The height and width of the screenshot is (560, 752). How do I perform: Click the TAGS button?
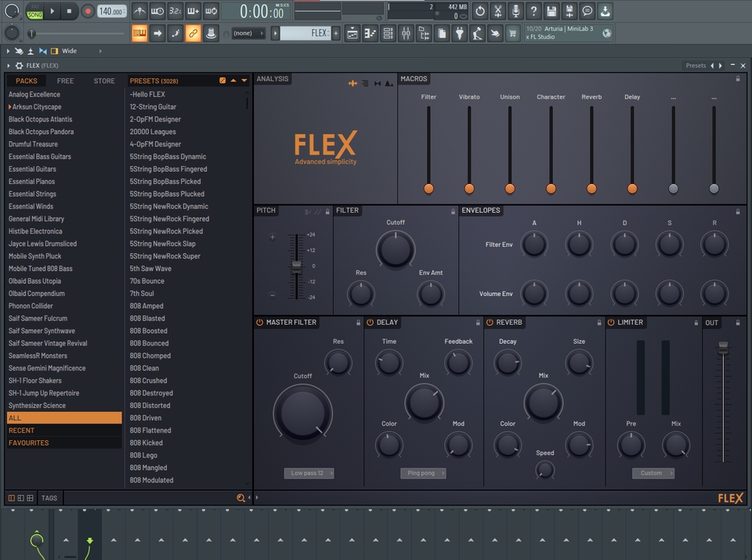49,497
